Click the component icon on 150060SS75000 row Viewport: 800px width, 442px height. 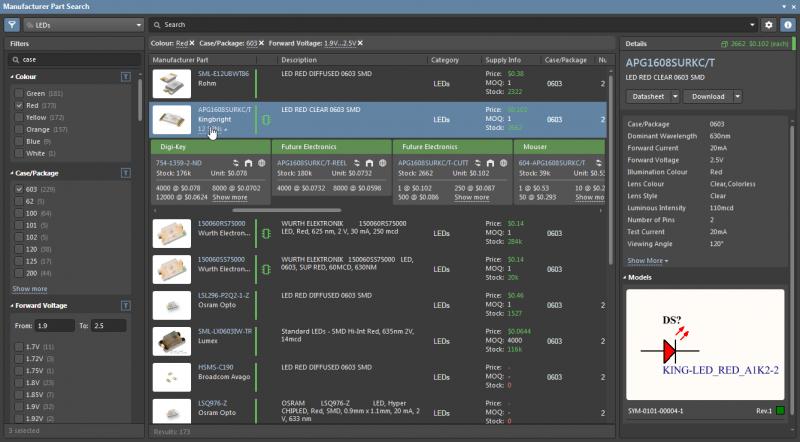[x=266, y=269]
